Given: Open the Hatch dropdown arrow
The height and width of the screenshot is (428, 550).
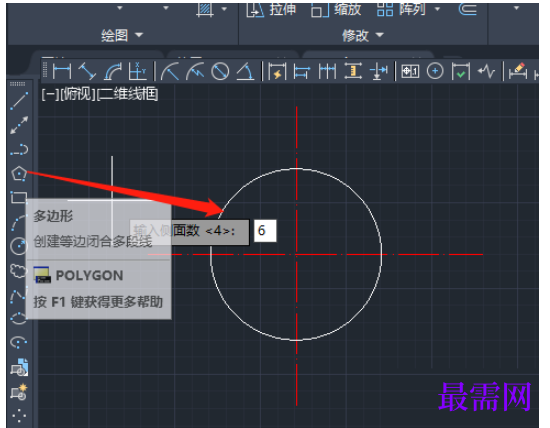Looking at the screenshot, I should pyautogui.click(x=224, y=9).
